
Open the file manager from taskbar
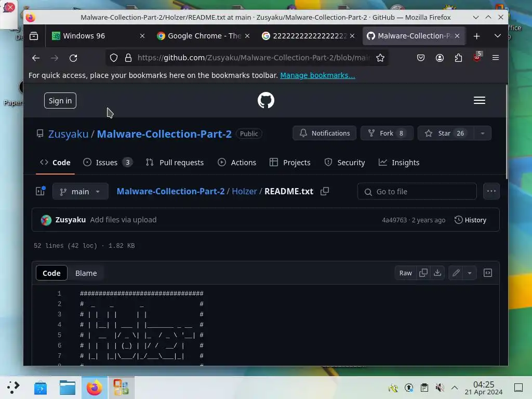[x=68, y=388]
